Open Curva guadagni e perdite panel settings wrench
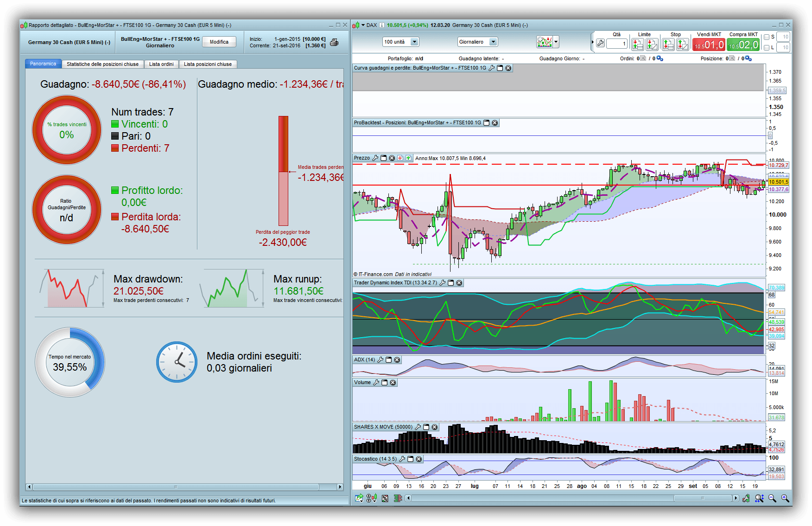Screen dimensions: 812x526 click(492, 68)
